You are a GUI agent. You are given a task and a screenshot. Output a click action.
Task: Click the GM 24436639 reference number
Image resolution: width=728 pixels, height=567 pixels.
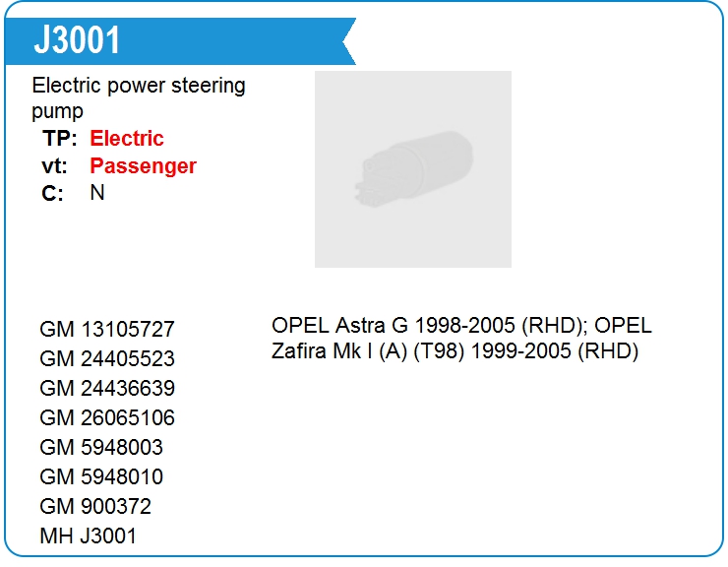pos(107,388)
